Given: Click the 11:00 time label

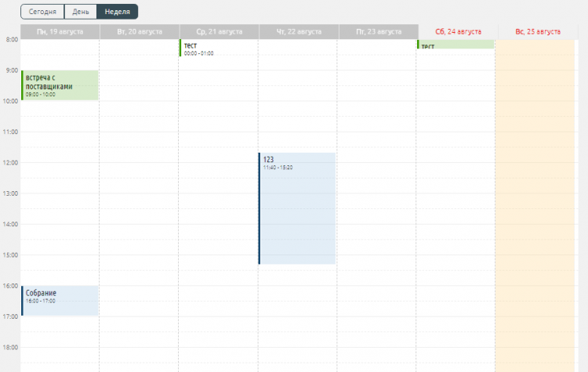Looking at the screenshot, I should coord(11,132).
